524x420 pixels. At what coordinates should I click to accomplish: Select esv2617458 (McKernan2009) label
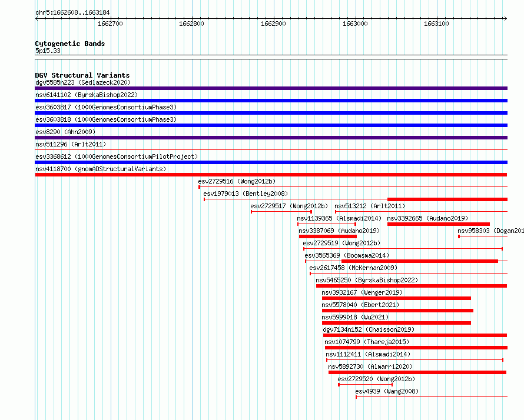pyautogui.click(x=353, y=268)
